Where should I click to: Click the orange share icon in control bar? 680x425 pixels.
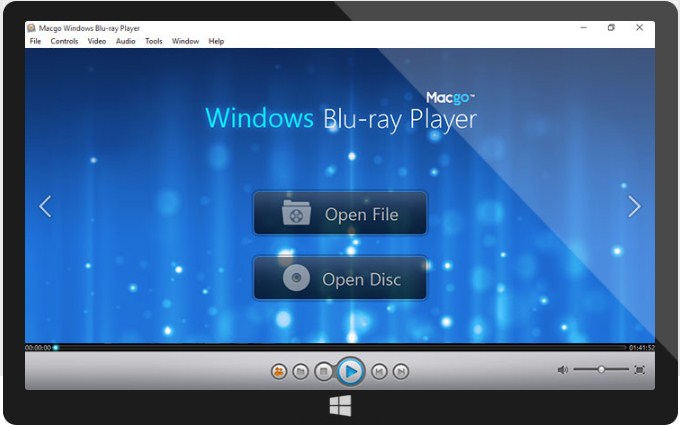pyautogui.click(x=279, y=371)
